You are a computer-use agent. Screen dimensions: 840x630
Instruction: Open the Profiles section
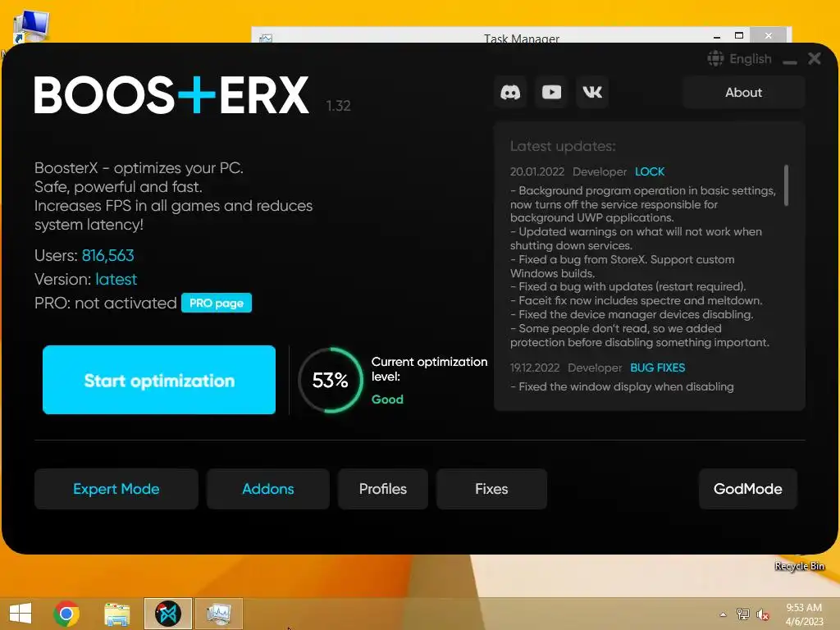coord(383,489)
